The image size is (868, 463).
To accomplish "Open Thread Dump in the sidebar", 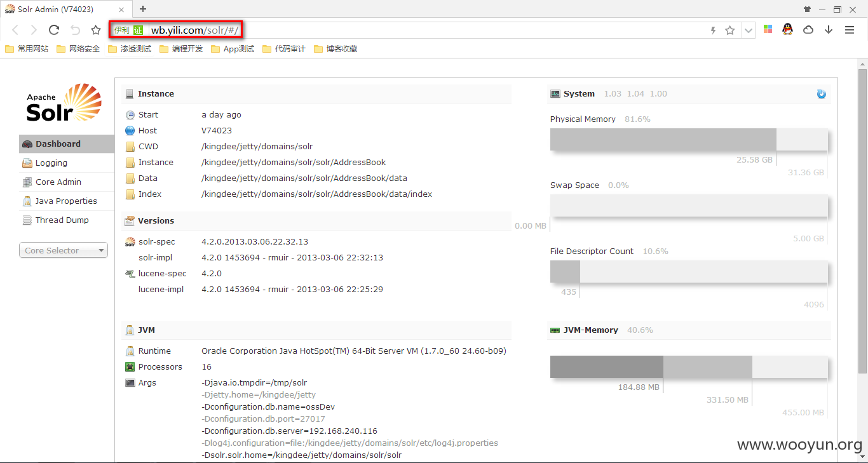I will (66, 220).
